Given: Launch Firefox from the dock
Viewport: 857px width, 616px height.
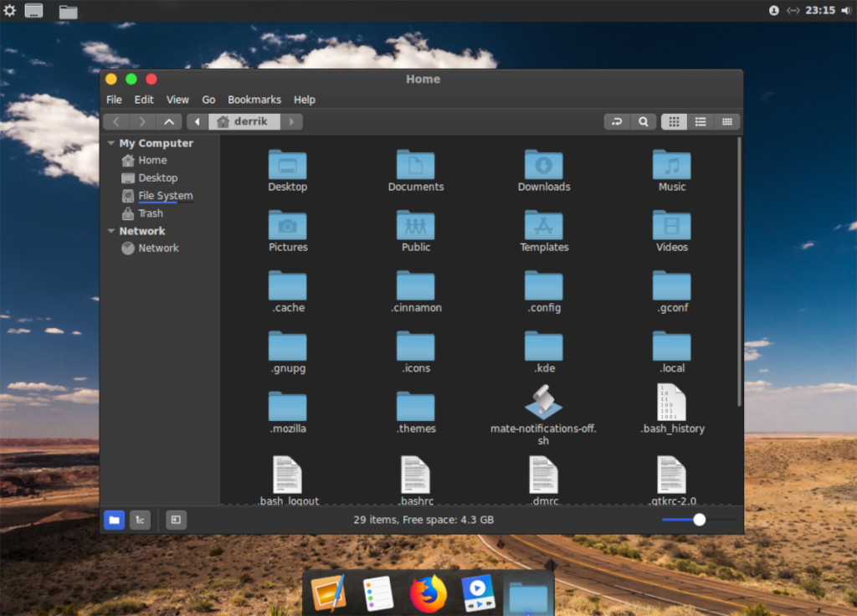Looking at the screenshot, I should point(428,594).
